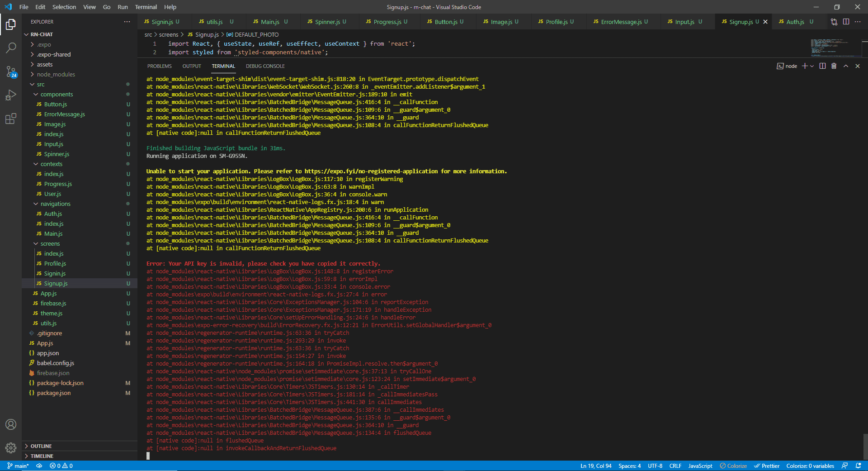The height and width of the screenshot is (471, 868).
Task: Switch to the PROBLEMS panel tab
Action: 159,66
